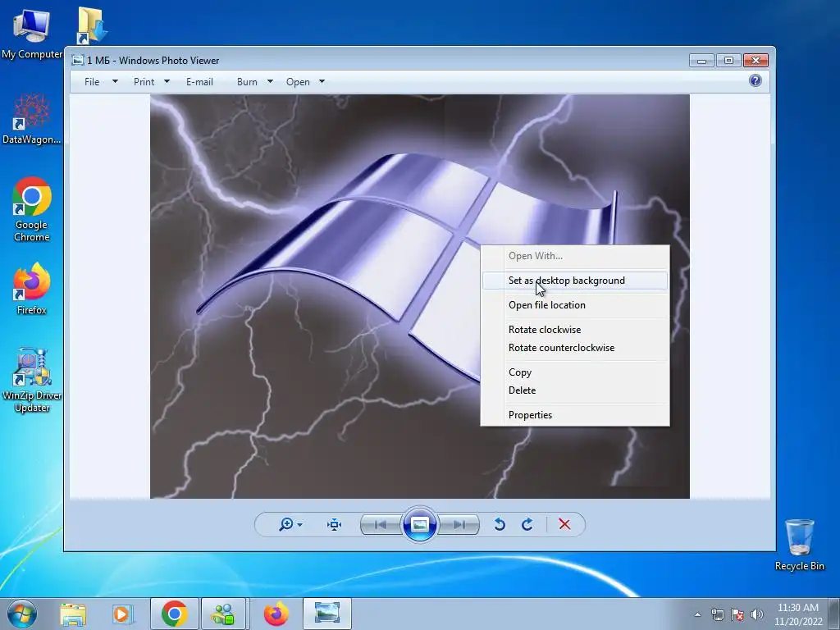Click the E-mail toolbar button
The width and height of the screenshot is (840, 630).
[x=199, y=81]
